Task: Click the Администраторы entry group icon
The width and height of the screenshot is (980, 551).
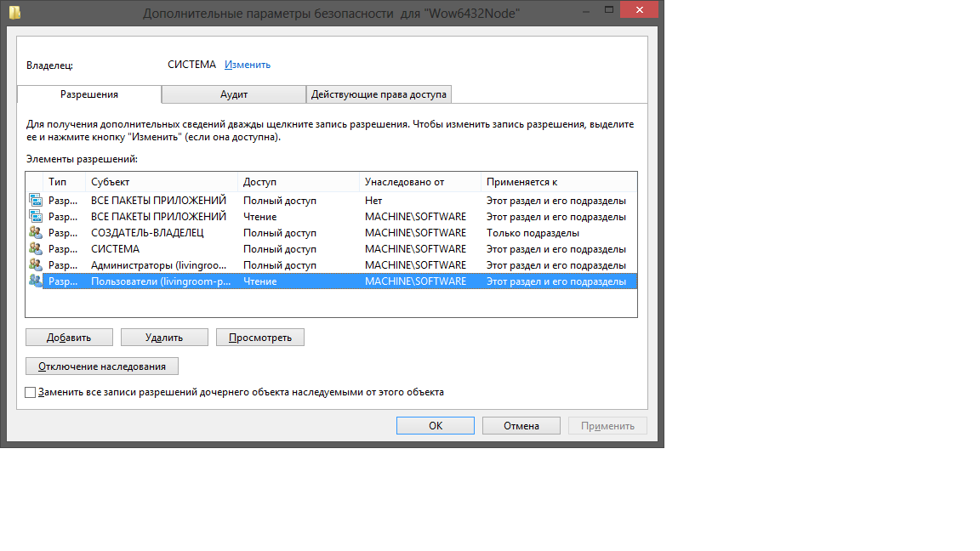Action: click(36, 265)
